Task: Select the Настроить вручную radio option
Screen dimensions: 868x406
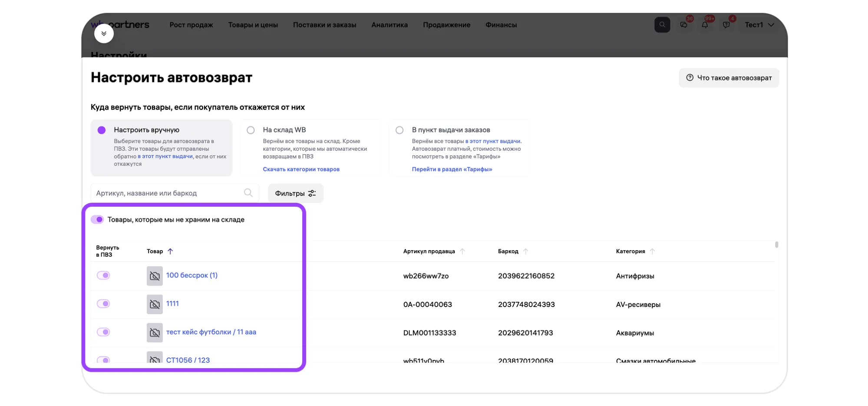Action: click(102, 130)
